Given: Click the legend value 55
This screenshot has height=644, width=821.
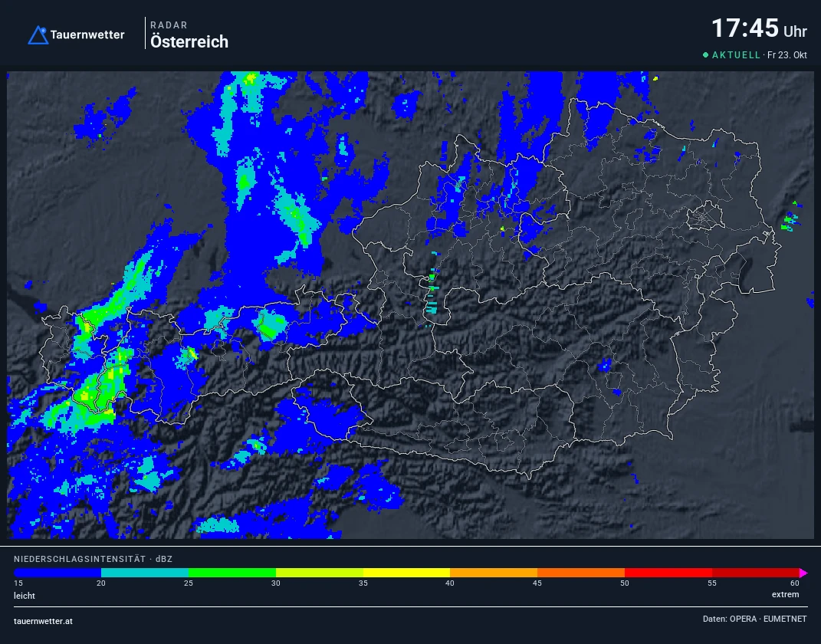Looking at the screenshot, I should [712, 583].
